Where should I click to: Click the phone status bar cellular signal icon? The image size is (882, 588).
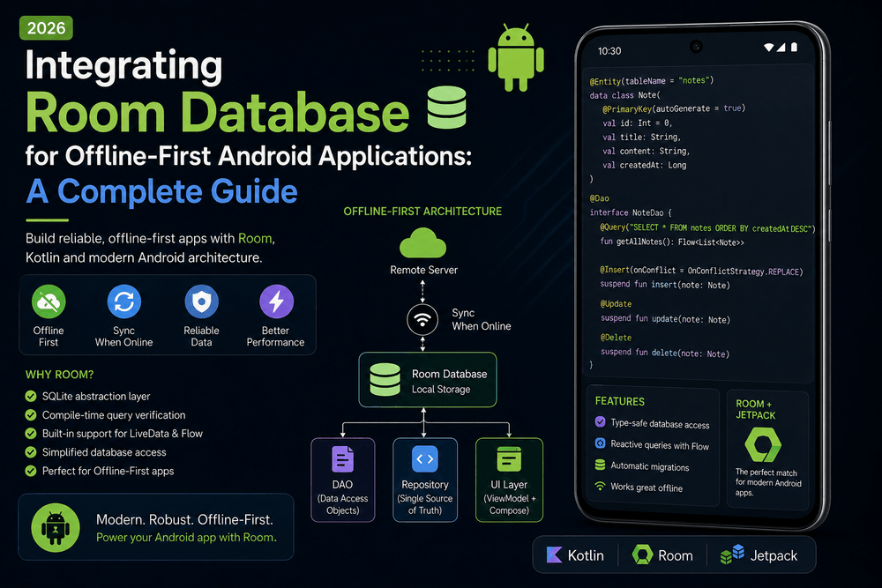(781, 48)
